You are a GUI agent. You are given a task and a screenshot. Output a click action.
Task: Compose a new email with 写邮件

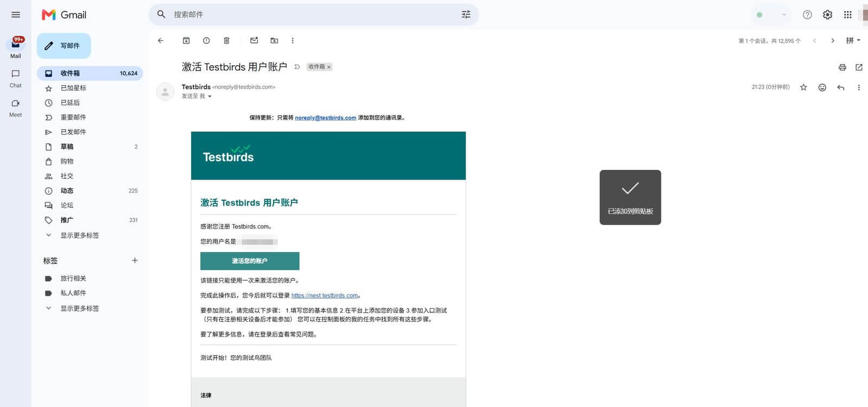pyautogui.click(x=64, y=46)
